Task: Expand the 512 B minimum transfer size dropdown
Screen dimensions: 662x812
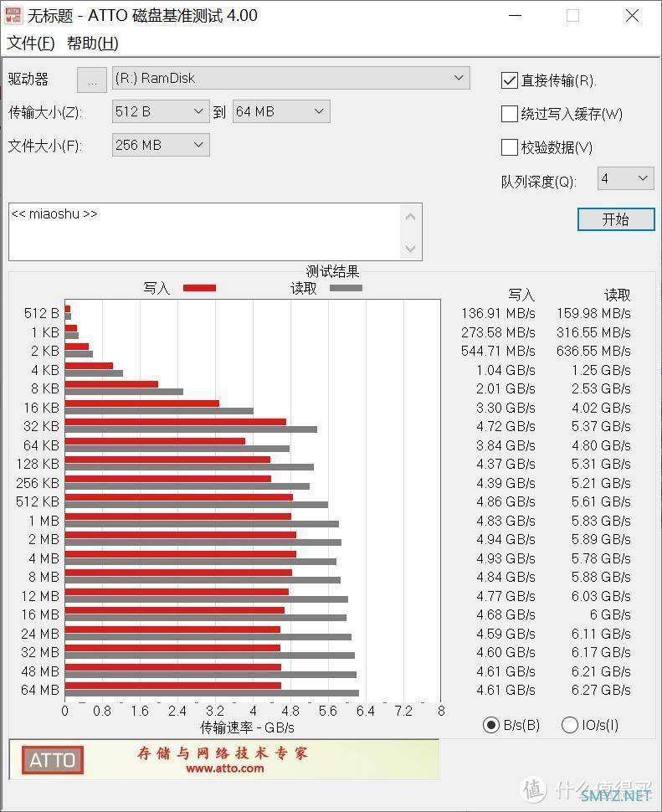Action: pyautogui.click(x=161, y=111)
